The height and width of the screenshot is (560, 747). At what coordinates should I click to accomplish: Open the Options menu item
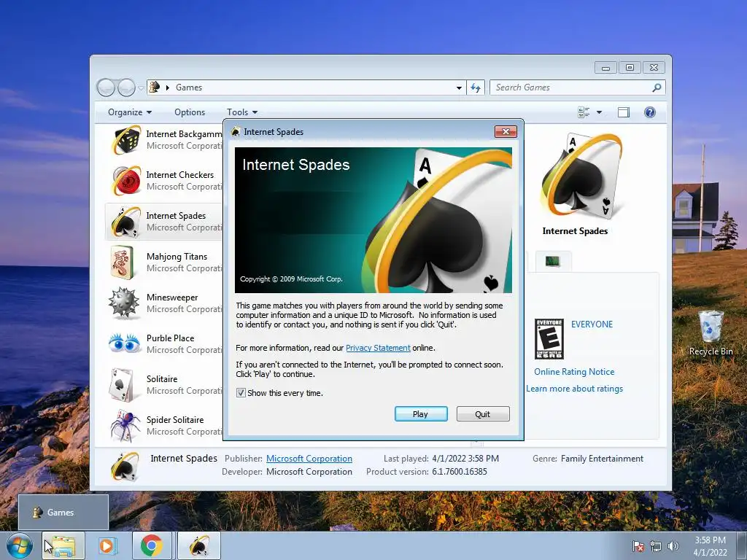(x=190, y=112)
